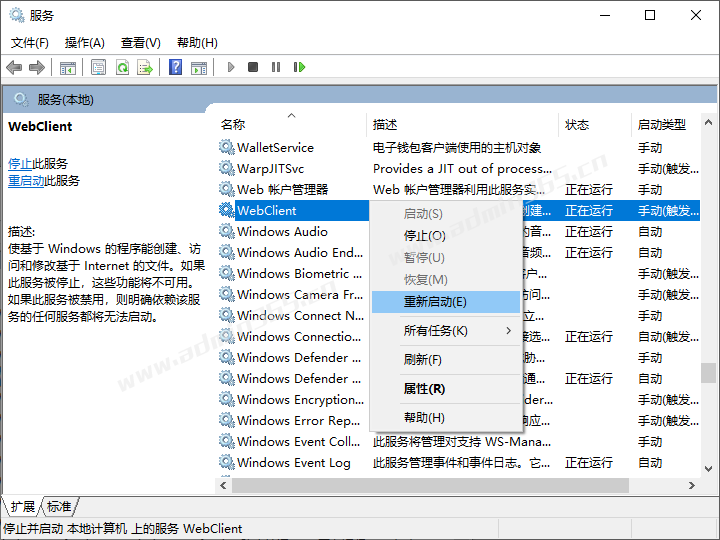Click the gear icon beside Windows Event Log
This screenshot has height=540, width=720.
point(226,462)
